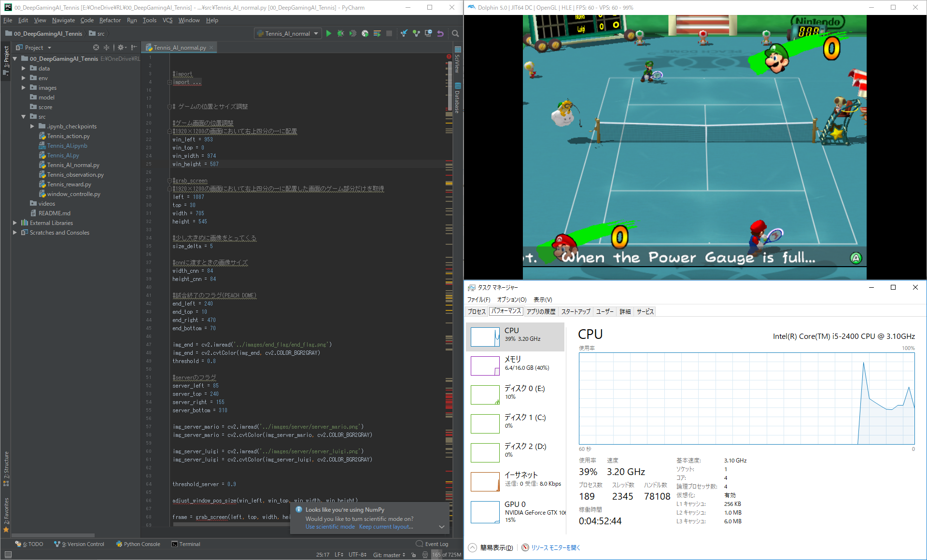Click Use scientific mode link
This screenshot has height=560, width=927.
(x=330, y=527)
